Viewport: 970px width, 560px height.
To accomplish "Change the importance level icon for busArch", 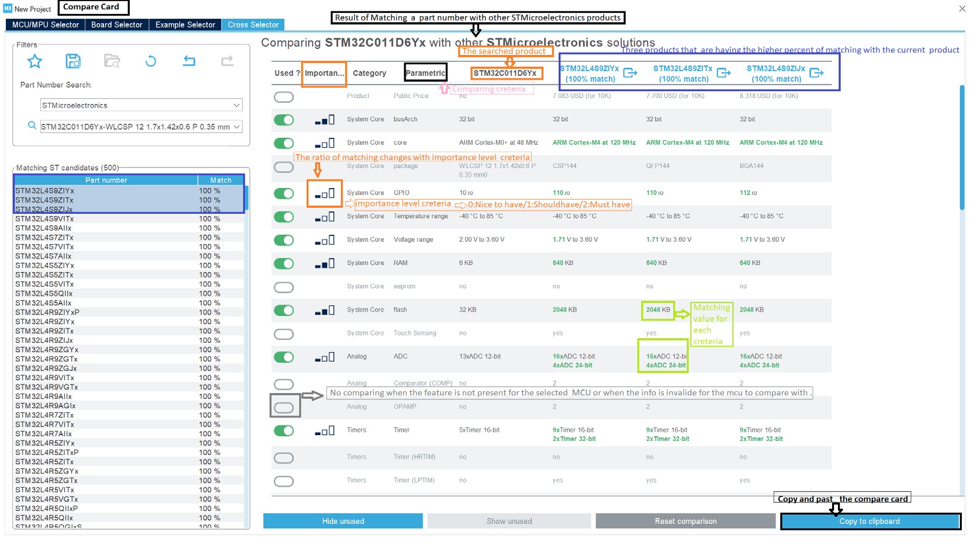I will 325,120.
